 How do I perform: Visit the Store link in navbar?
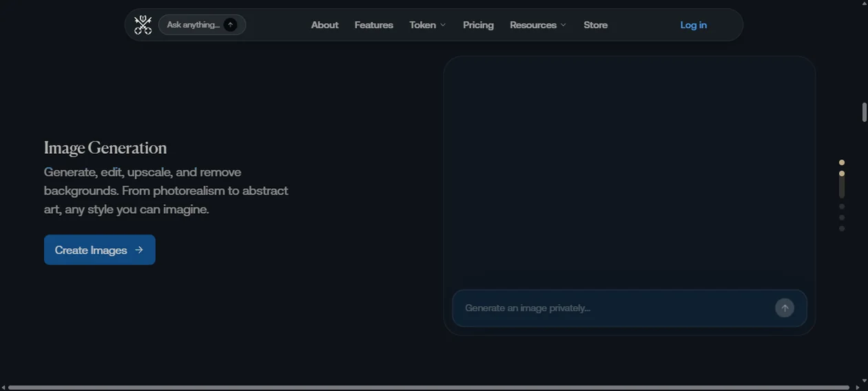[x=596, y=25]
